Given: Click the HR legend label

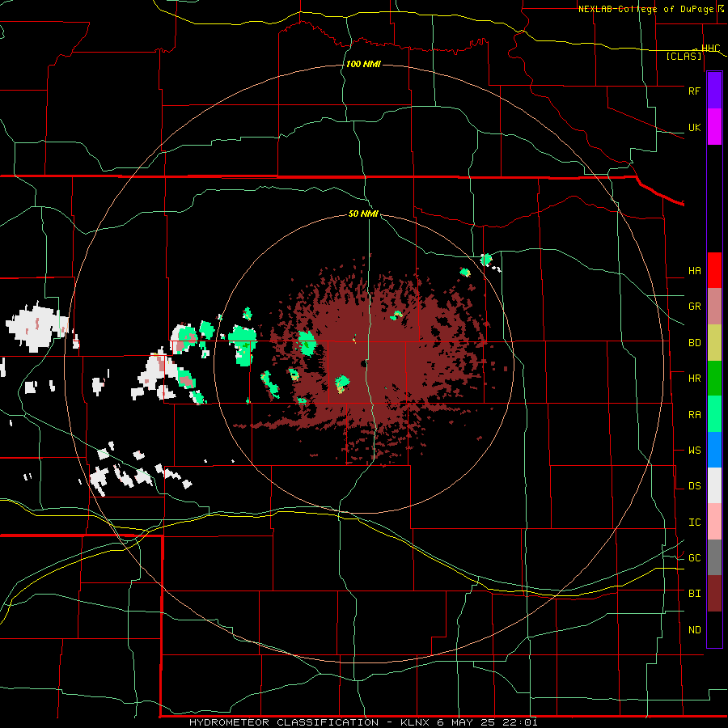Looking at the screenshot, I should click(694, 379).
